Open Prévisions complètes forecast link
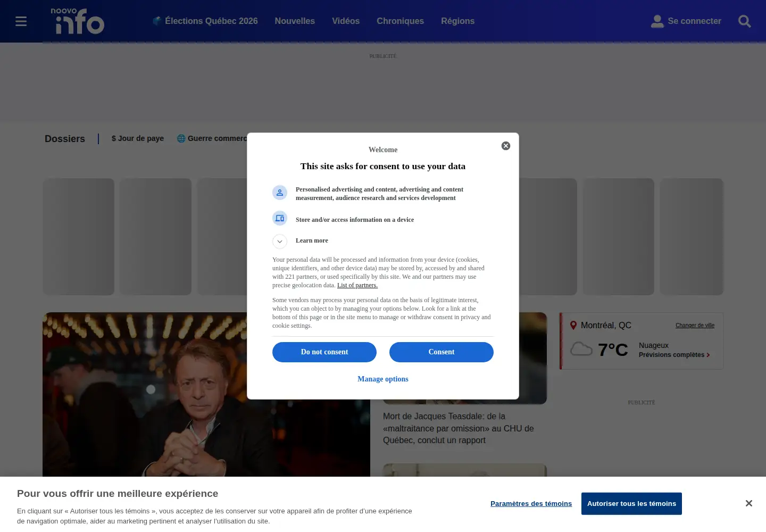 [x=674, y=355]
